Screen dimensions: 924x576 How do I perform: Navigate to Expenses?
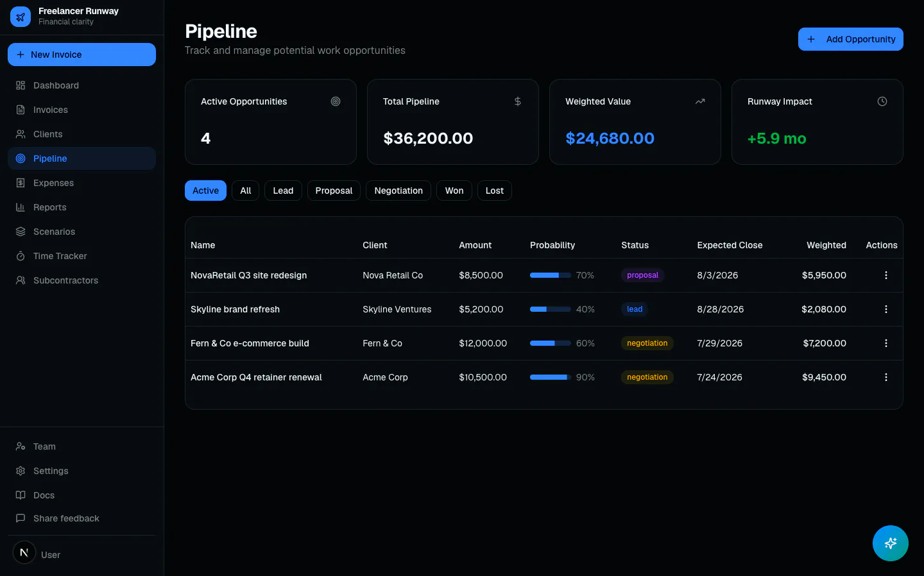pyautogui.click(x=81, y=183)
